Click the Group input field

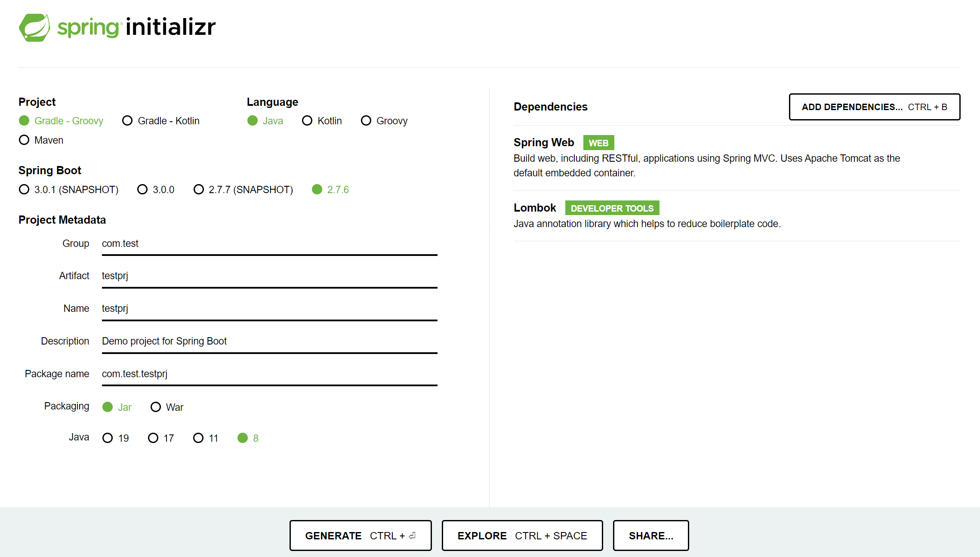click(x=269, y=244)
